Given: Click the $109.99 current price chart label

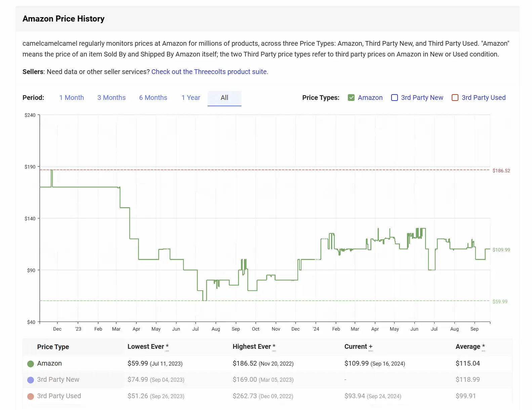Looking at the screenshot, I should (501, 250).
